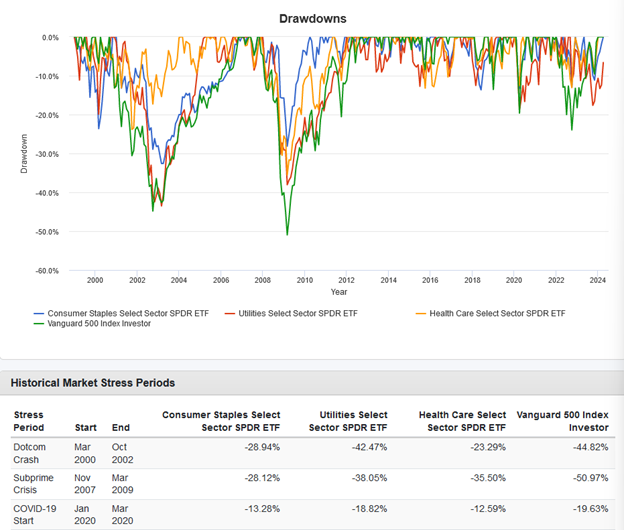Toggle Health Care Select Sector SPDR ETF legend entry
Image resolution: width=624 pixels, height=530 pixels.
coord(490,314)
